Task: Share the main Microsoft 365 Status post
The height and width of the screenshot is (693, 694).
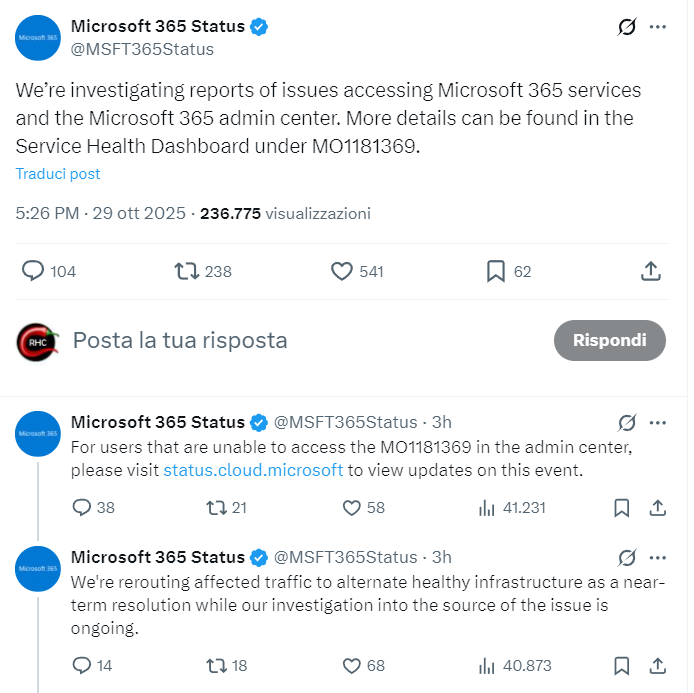Action: (x=650, y=271)
